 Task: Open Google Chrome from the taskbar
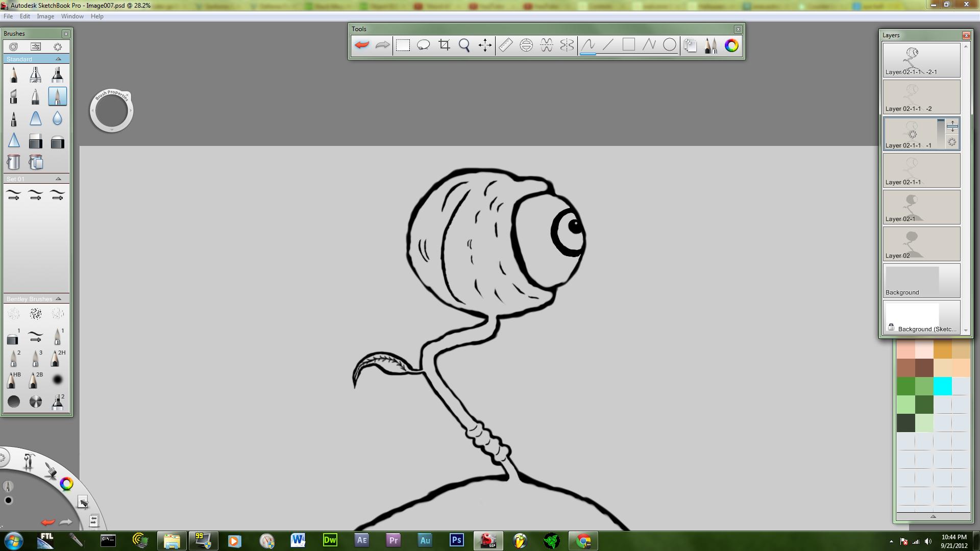[583, 540]
